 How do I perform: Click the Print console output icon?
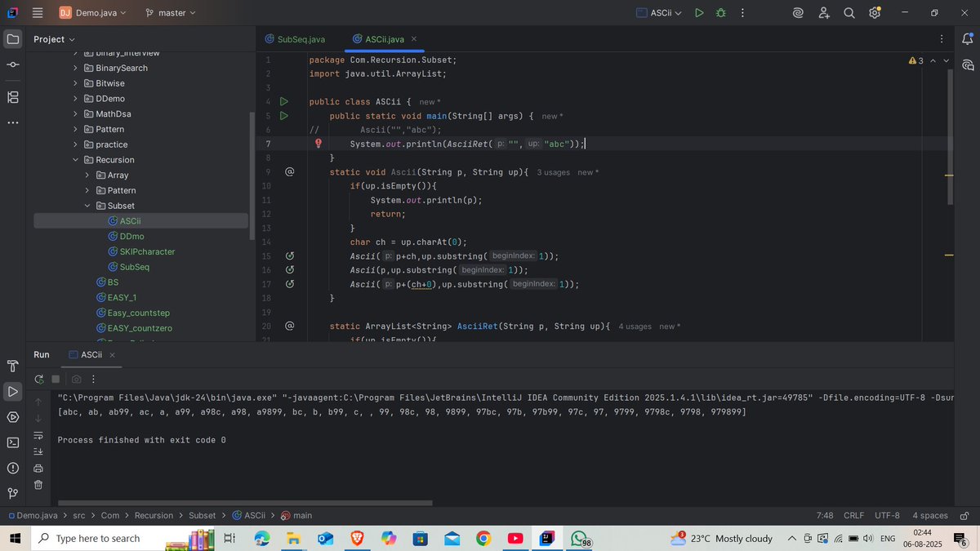click(38, 469)
